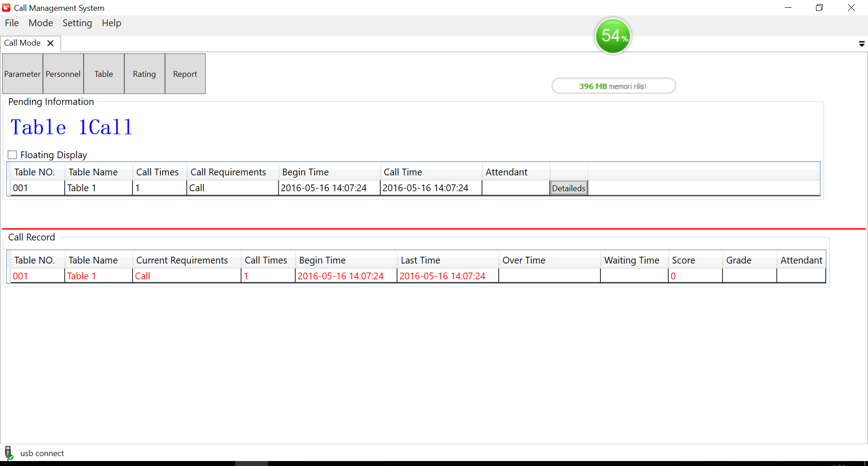The image size is (868, 466).
Task: Open the Setting menu
Action: [x=77, y=23]
